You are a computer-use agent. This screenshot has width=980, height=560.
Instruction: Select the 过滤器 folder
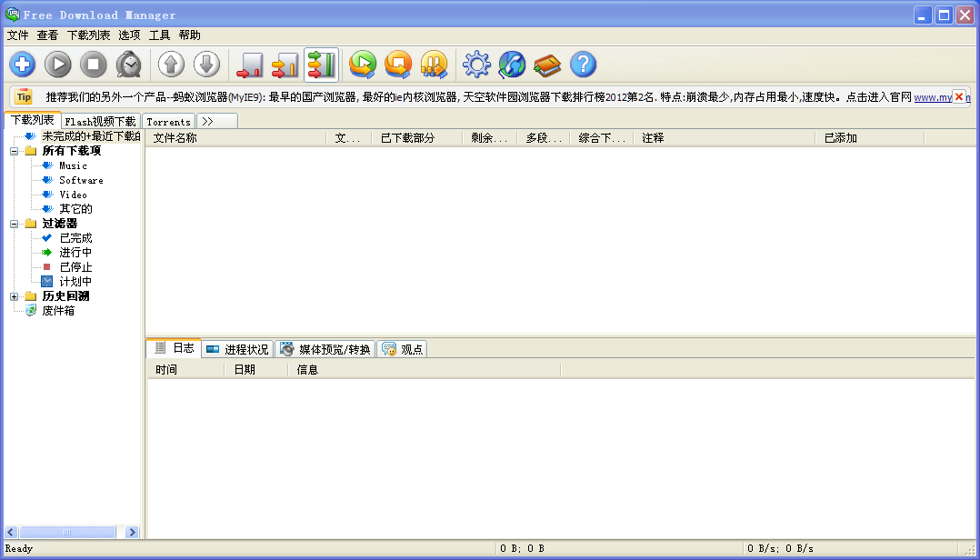click(59, 223)
